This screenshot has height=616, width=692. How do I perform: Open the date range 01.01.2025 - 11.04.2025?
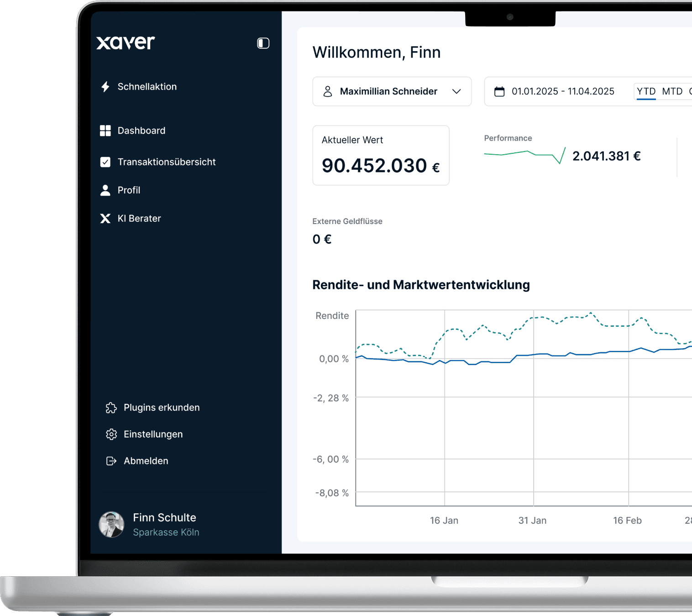tap(563, 91)
